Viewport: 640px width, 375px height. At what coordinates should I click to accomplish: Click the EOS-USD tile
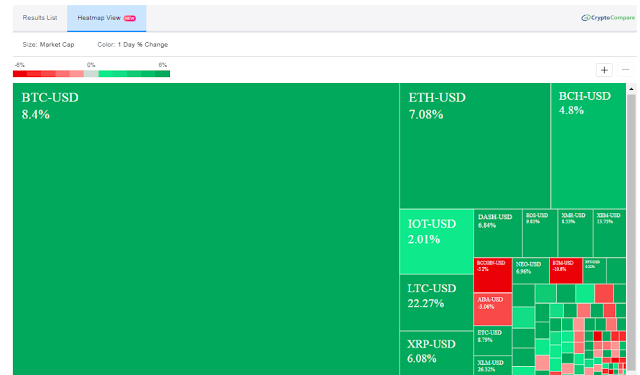coord(540,233)
